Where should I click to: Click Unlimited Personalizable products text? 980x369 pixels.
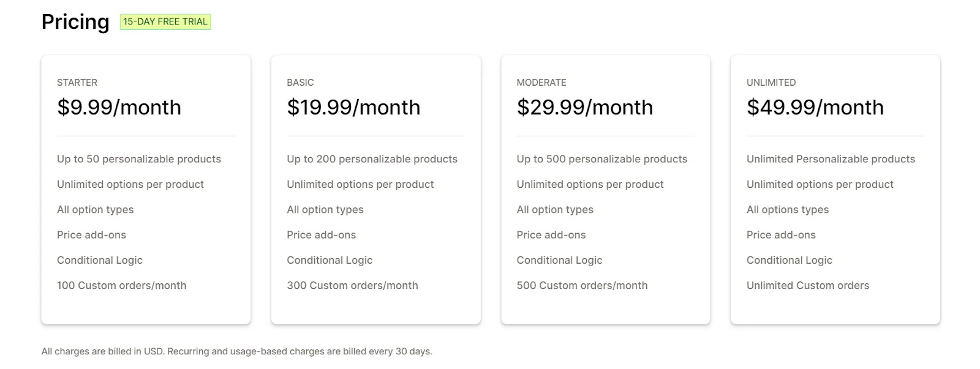831,159
